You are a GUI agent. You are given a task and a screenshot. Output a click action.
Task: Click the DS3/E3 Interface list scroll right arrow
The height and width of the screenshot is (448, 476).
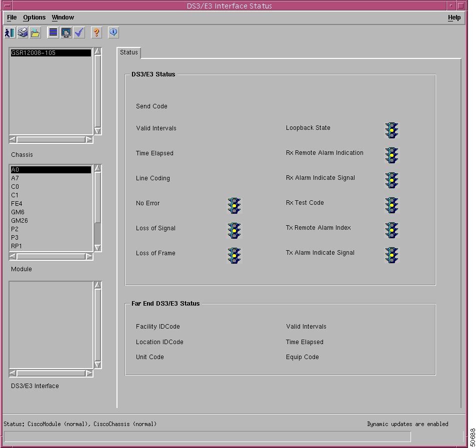click(x=89, y=373)
